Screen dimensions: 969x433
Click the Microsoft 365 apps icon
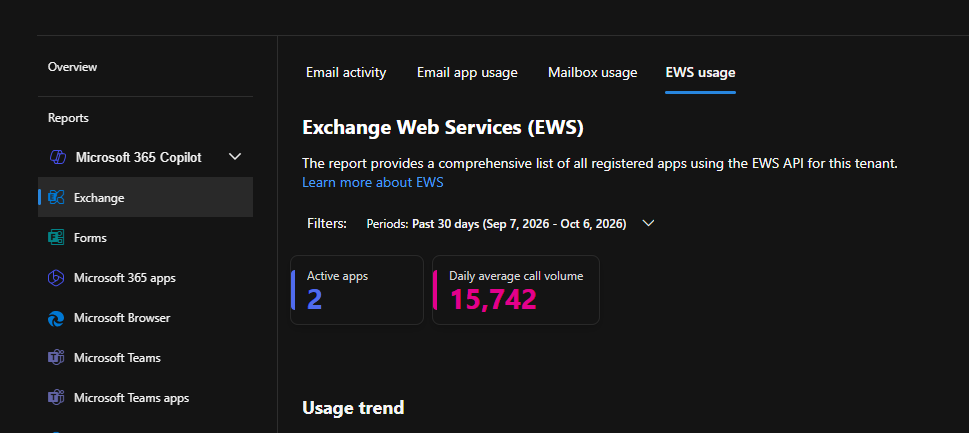click(56, 278)
